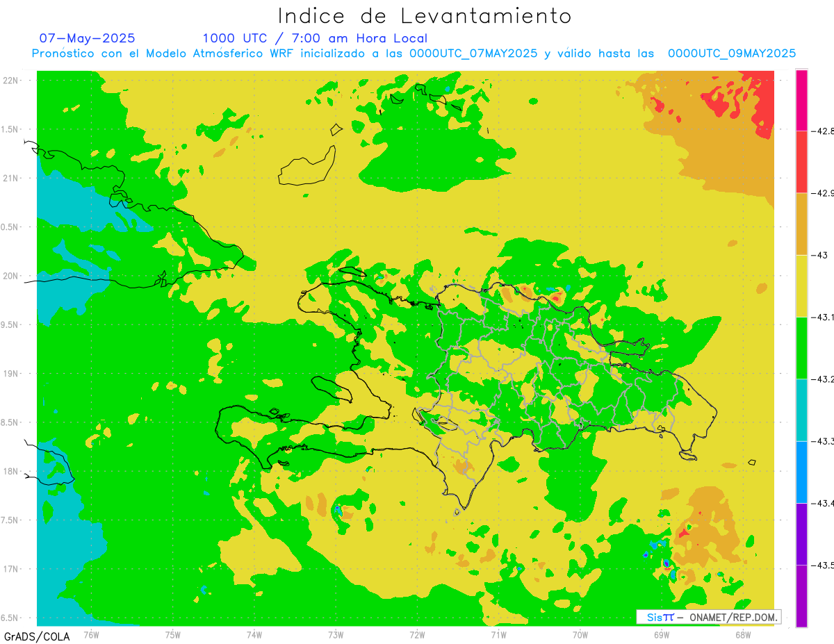This screenshot has height=644, width=834.
Task: Click the bottom violet legend segment
Action: [x=801, y=595]
